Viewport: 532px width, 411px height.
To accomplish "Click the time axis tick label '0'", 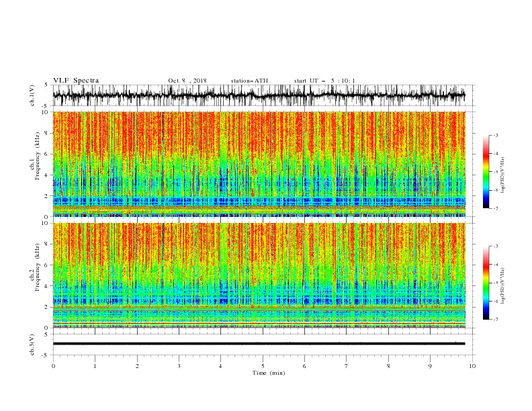I will tap(53, 366).
